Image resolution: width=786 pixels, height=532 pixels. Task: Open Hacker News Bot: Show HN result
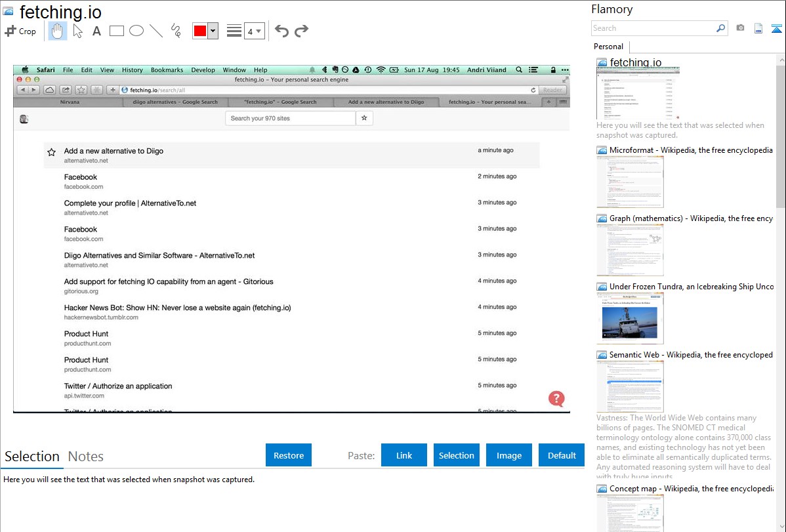pos(177,308)
